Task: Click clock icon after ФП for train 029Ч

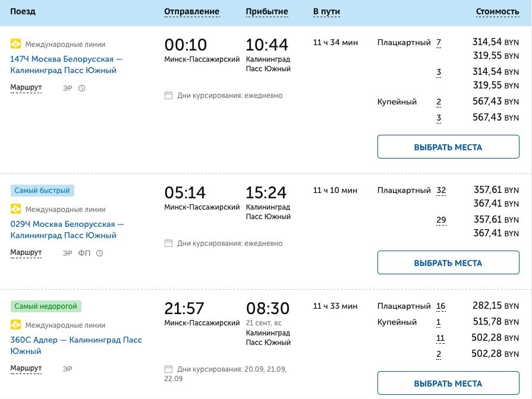Action: pos(99,253)
